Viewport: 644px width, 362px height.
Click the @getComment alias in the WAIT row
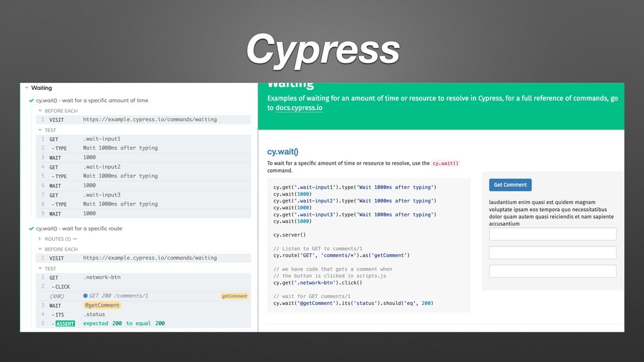(x=103, y=305)
